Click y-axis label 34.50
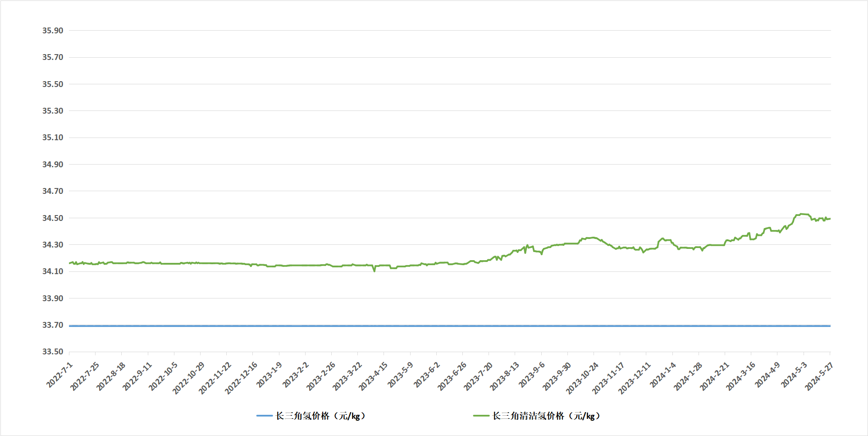Screen dimensions: 868x436 coord(53,218)
